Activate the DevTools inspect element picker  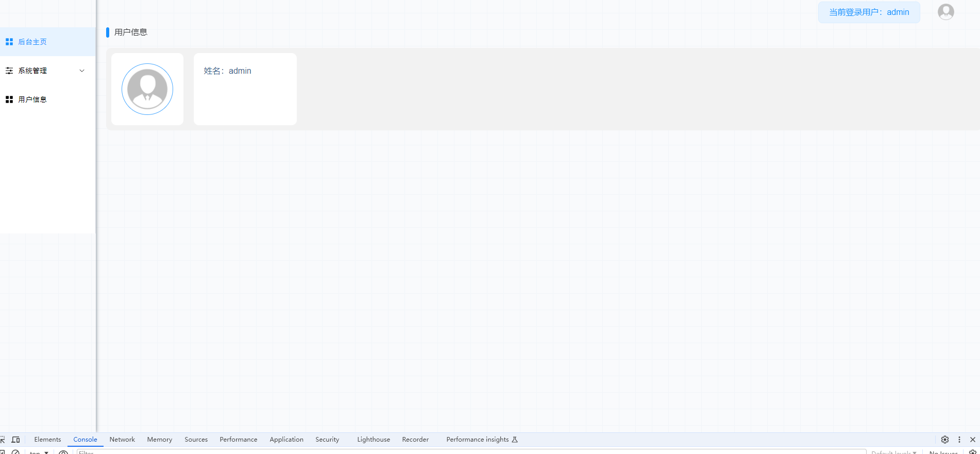(3, 440)
